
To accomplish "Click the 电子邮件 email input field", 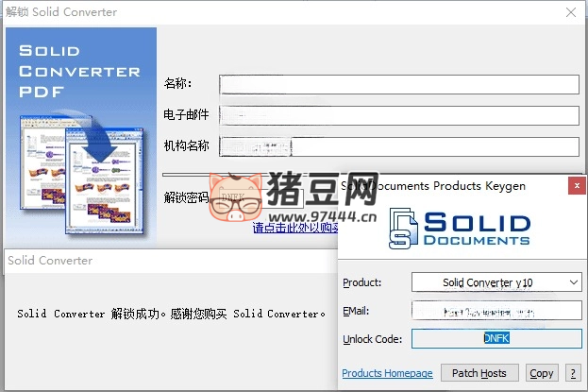I will tap(398, 115).
